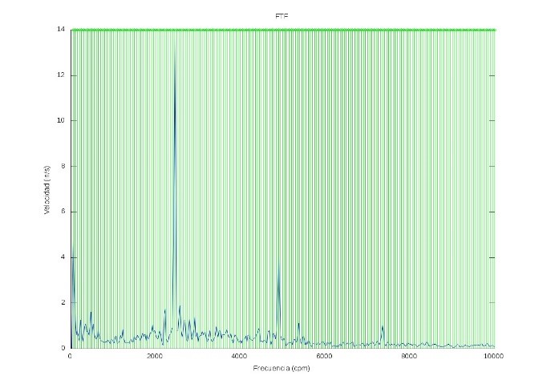Image resolution: width=547 pixels, height=392 pixels.
Task: Select the 2 tick label on y-axis
Action: click(63, 303)
